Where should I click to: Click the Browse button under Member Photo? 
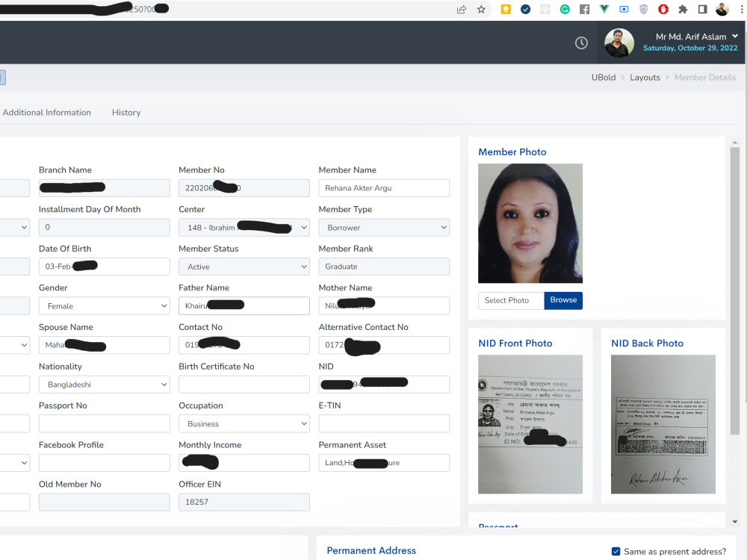(563, 300)
